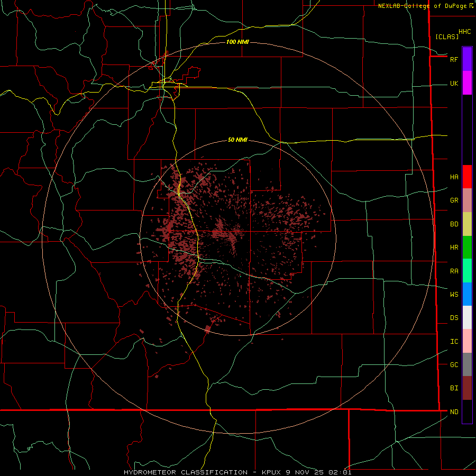Click the DS legend label
The width and height of the screenshot is (476, 476).
point(454,318)
